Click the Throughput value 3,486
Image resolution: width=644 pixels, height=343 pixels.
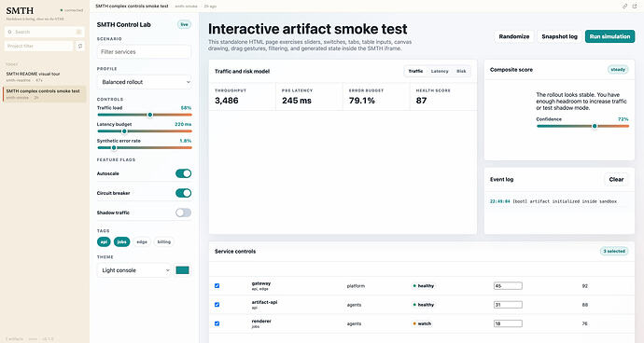click(x=226, y=101)
